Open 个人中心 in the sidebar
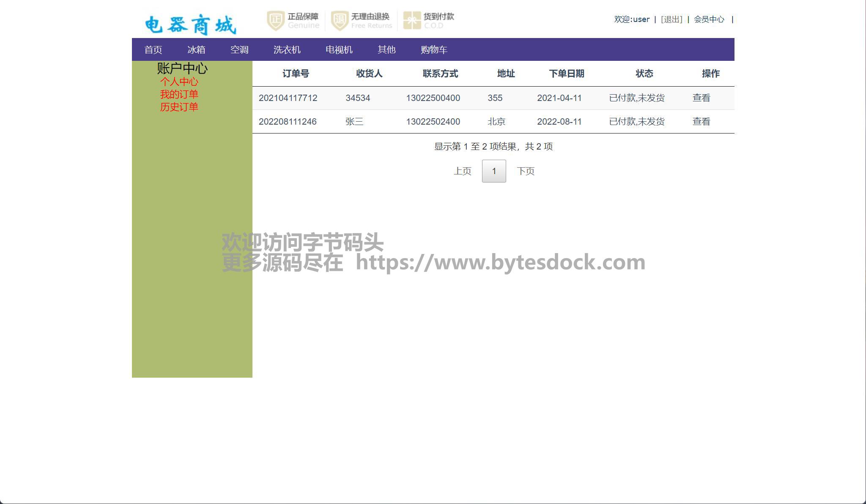This screenshot has width=866, height=504. click(179, 82)
